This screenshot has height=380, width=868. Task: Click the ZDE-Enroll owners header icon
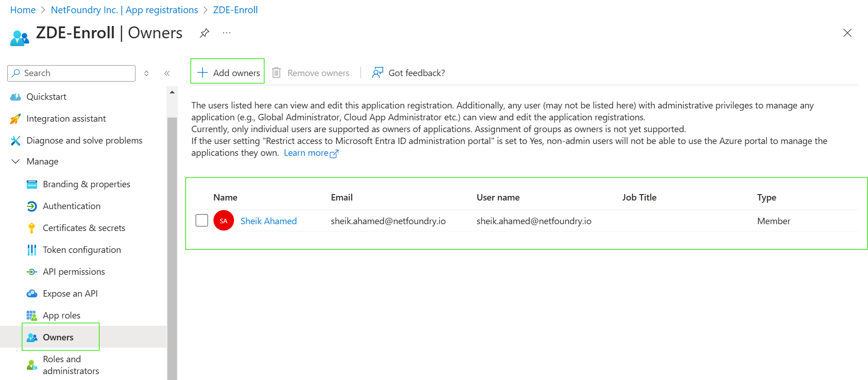tap(20, 38)
